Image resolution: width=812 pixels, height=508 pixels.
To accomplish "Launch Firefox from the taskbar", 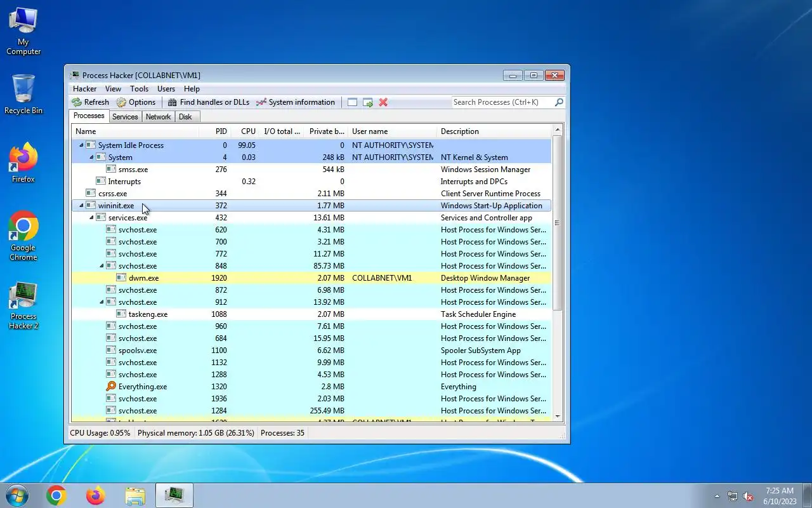I will click(95, 495).
